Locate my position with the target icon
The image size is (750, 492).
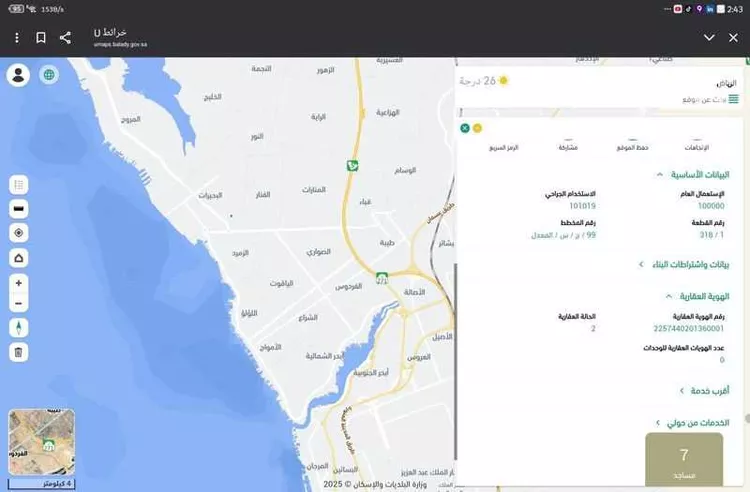pyautogui.click(x=19, y=233)
